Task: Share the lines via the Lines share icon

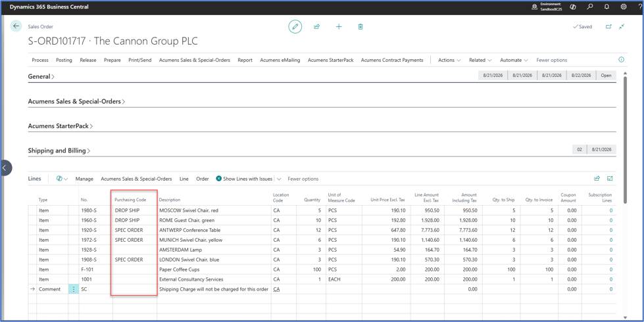Action: pos(597,179)
